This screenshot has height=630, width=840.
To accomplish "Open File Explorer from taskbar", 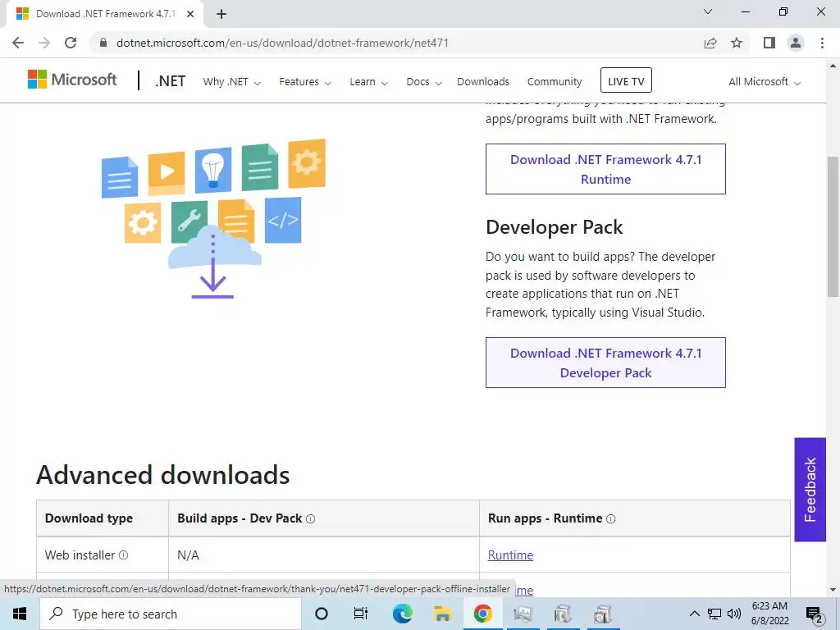I will pos(442,614).
